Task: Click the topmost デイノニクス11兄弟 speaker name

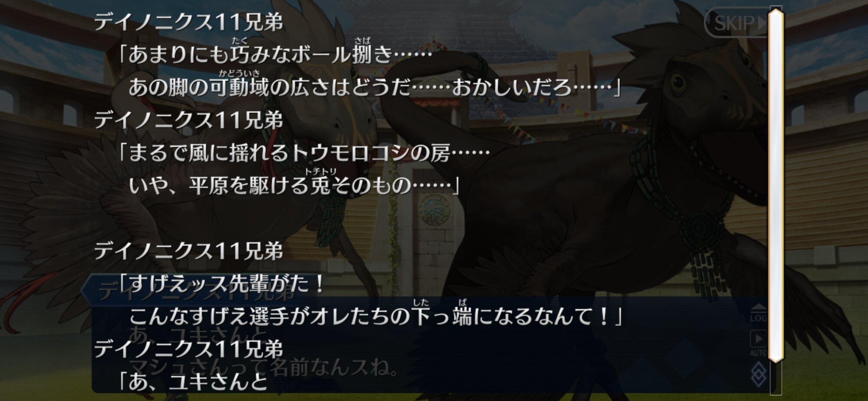Action: coord(188,22)
